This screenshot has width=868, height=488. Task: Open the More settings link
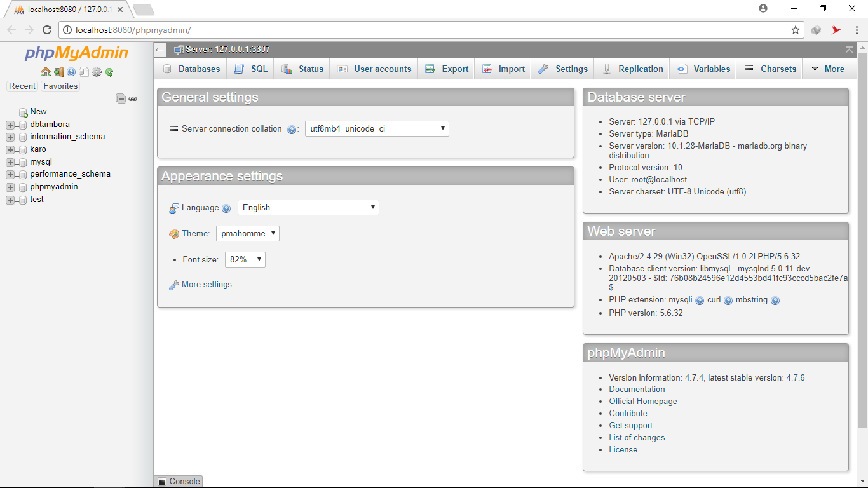207,285
